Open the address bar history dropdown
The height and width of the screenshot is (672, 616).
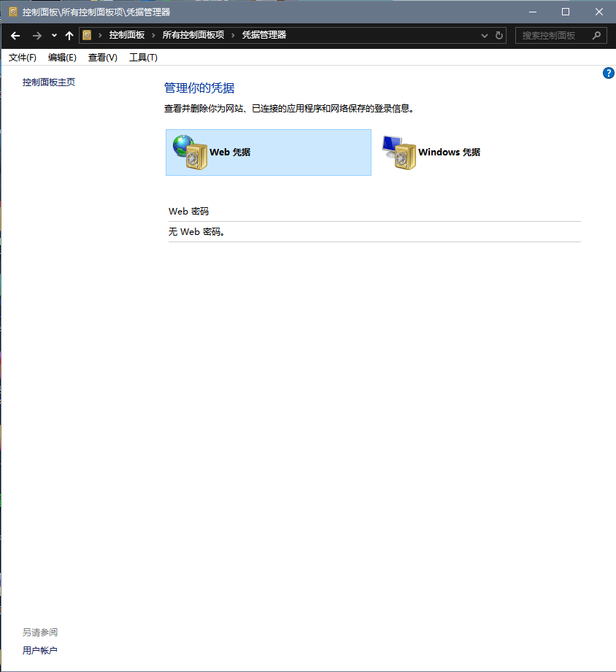coord(485,36)
